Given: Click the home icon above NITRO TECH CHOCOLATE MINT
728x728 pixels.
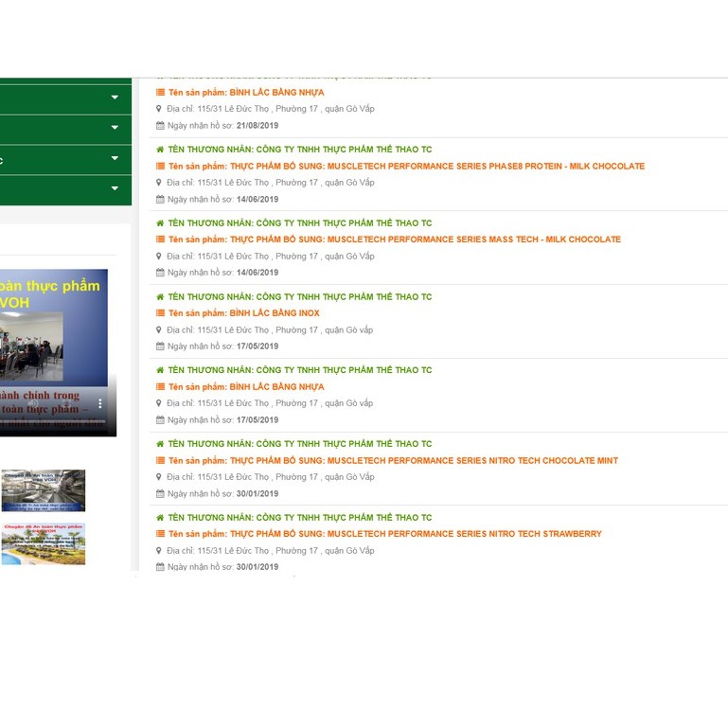Looking at the screenshot, I should pos(160,444).
